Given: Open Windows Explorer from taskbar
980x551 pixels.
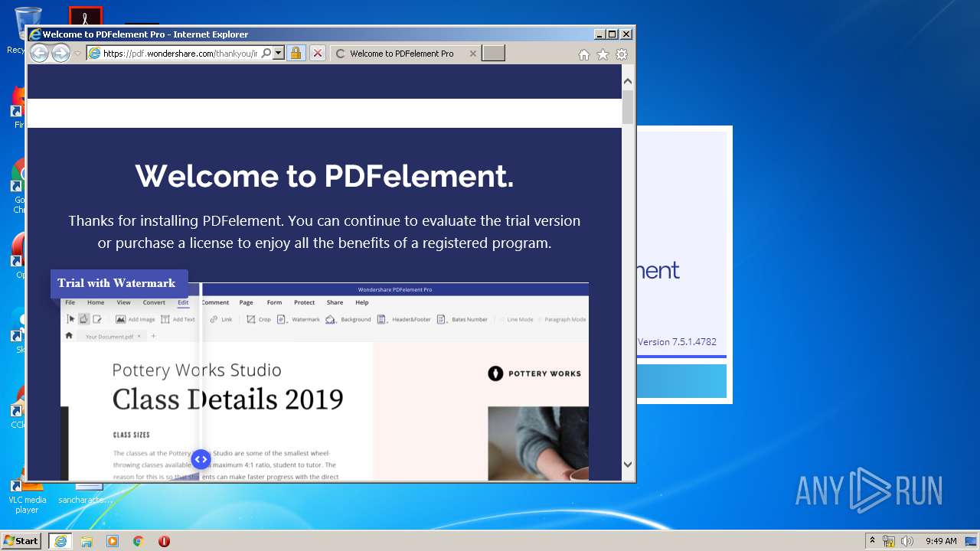Looking at the screenshot, I should point(87,541).
